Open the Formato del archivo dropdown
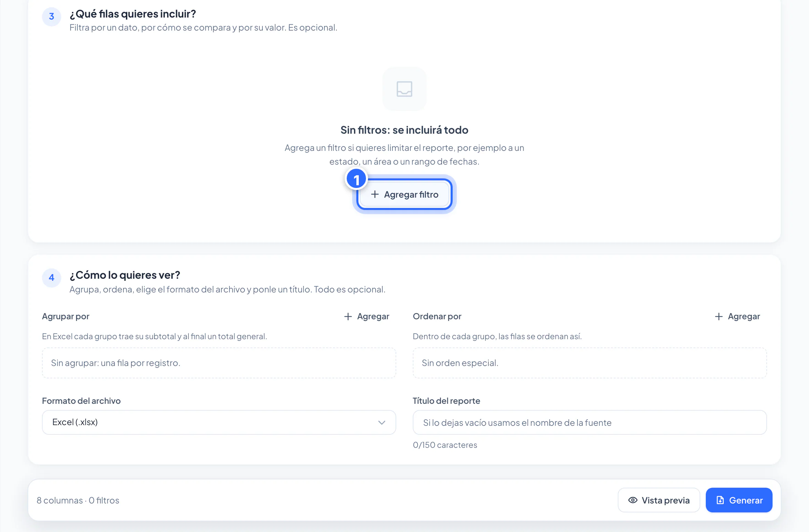The height and width of the screenshot is (532, 809). point(219,422)
